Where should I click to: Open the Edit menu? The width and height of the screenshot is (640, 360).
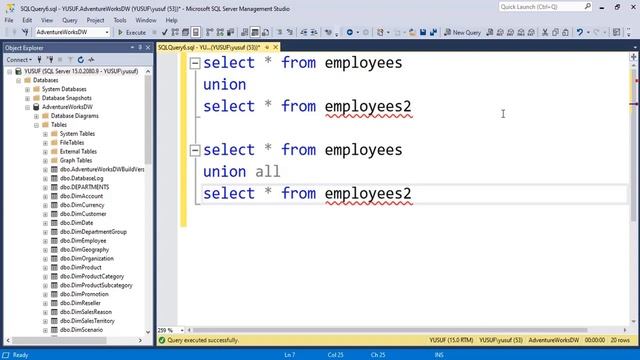[x=27, y=20]
